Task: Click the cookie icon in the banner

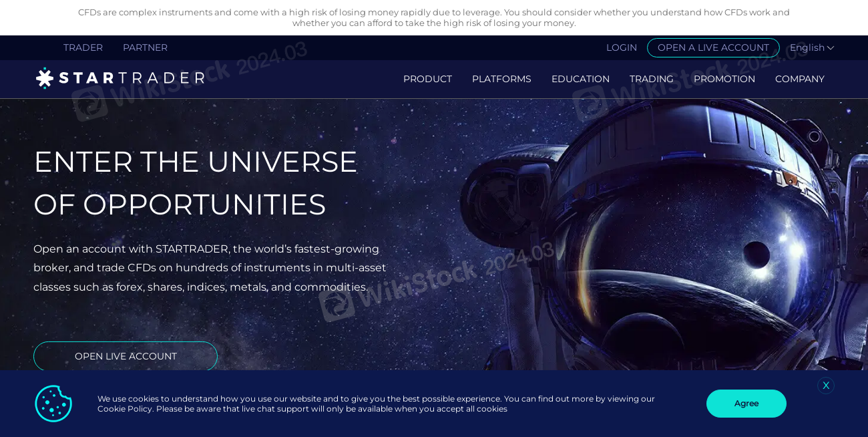Action: click(53, 404)
